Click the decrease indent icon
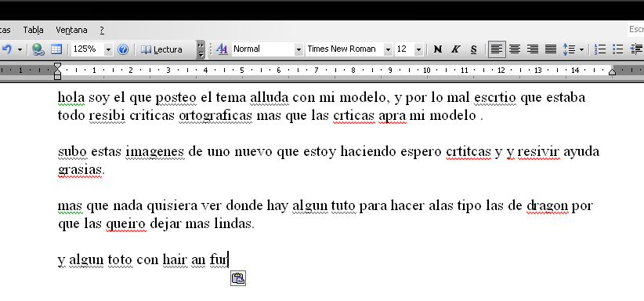Viewport: 644px width, 301px height. [636, 49]
